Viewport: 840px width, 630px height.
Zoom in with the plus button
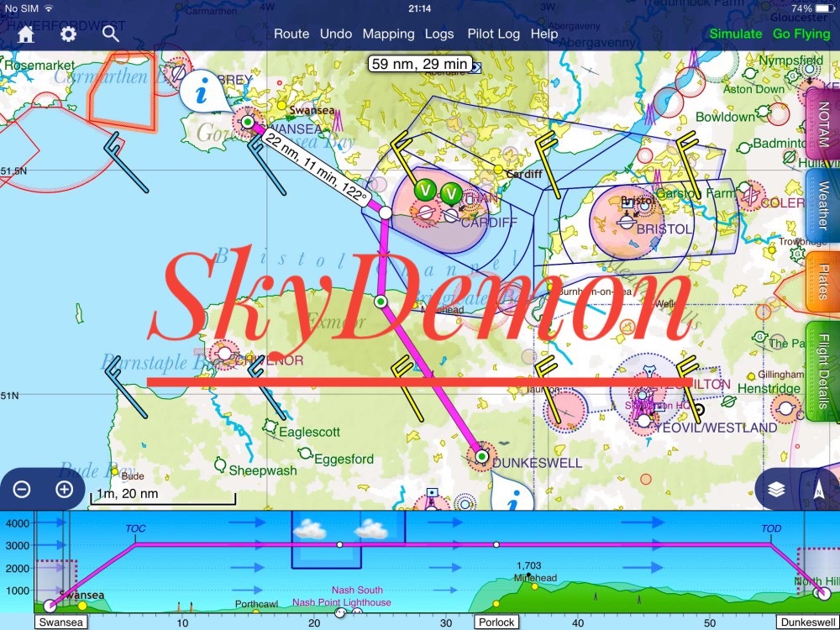point(64,489)
